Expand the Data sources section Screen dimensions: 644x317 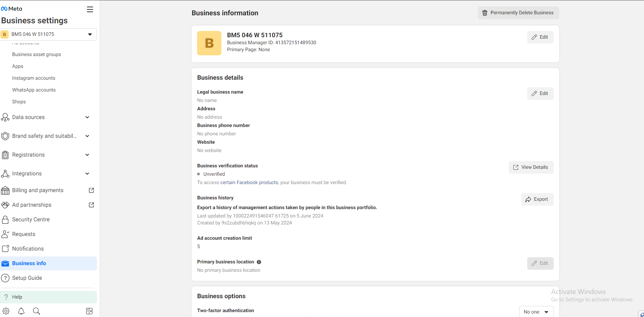(x=87, y=117)
